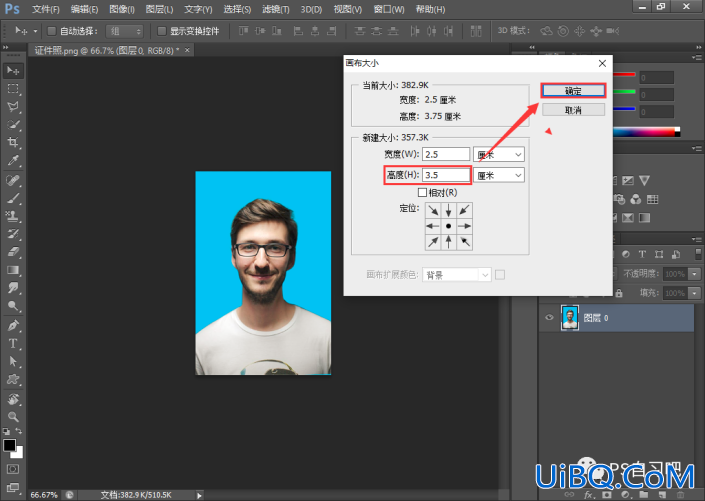
Task: Select the Lasso tool
Action: click(x=13, y=107)
